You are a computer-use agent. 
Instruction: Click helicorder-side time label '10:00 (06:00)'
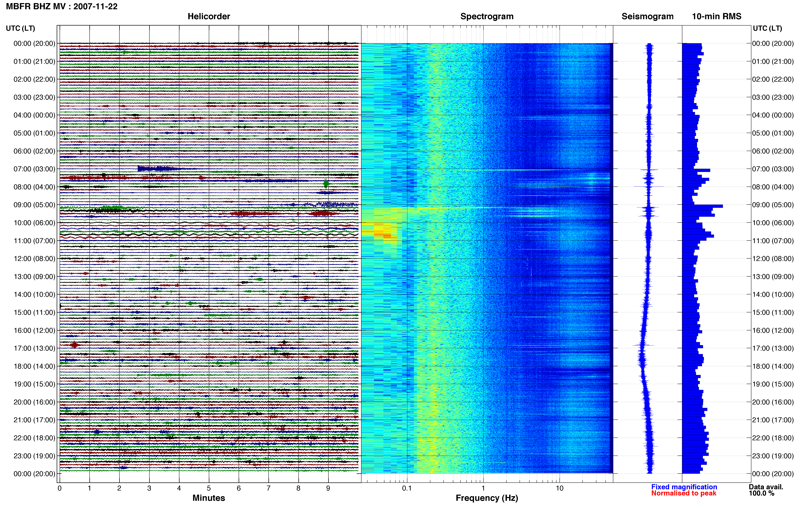(34, 223)
